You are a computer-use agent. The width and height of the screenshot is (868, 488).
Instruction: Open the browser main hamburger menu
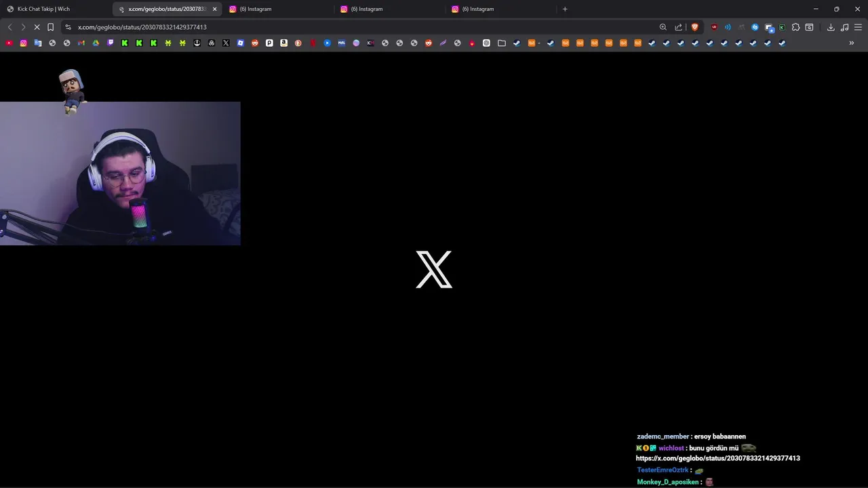point(858,27)
